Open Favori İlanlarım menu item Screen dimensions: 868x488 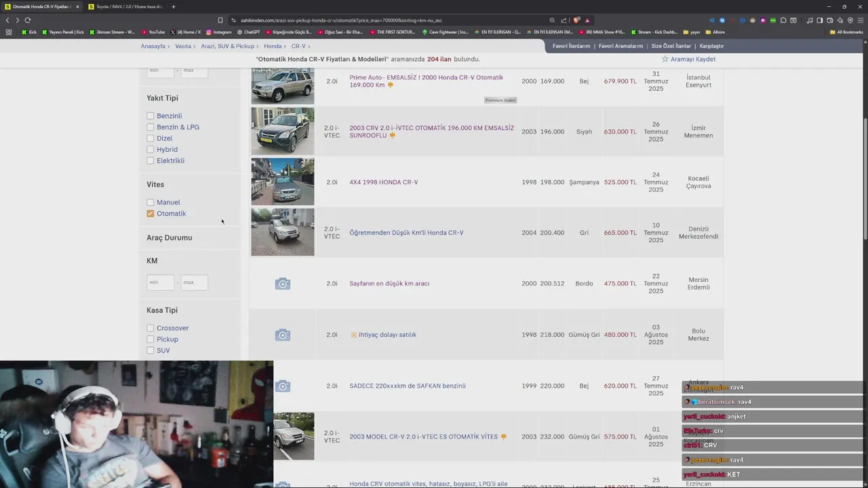coord(571,46)
